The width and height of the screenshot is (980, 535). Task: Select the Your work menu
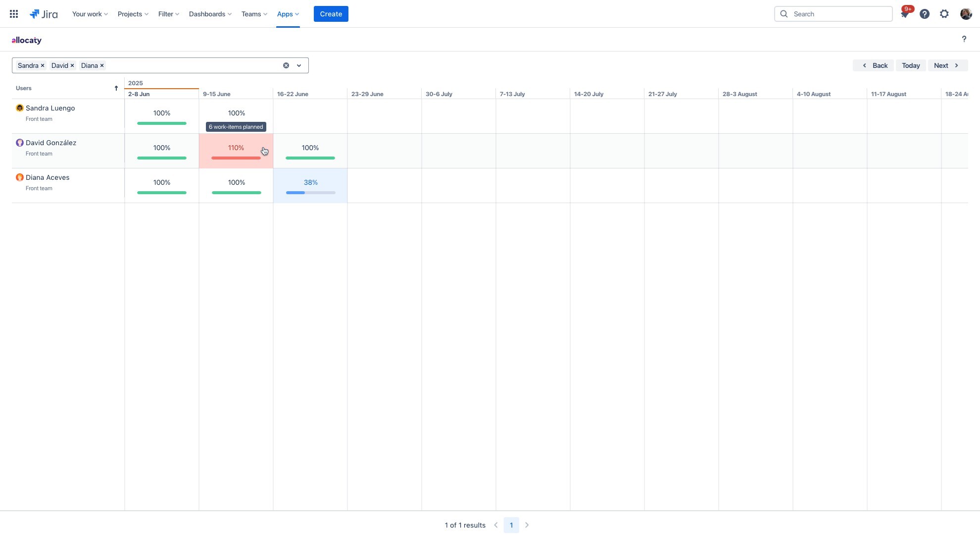coord(89,14)
